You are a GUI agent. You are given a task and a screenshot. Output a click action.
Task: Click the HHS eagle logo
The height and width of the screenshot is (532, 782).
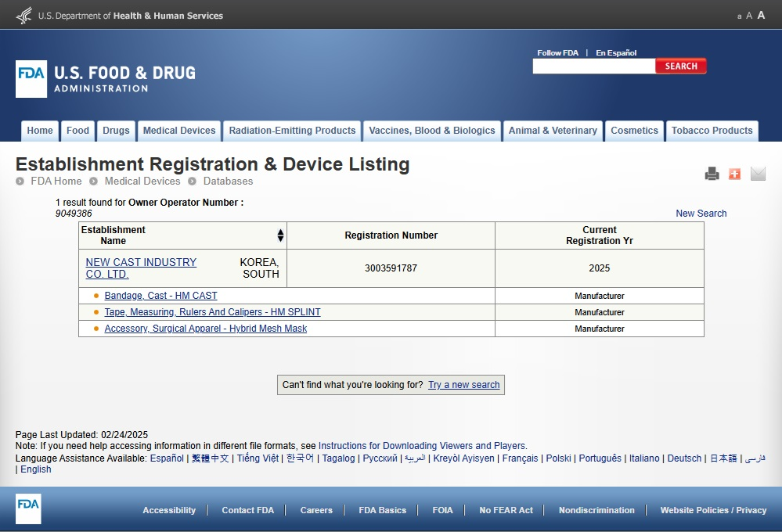[x=24, y=16]
